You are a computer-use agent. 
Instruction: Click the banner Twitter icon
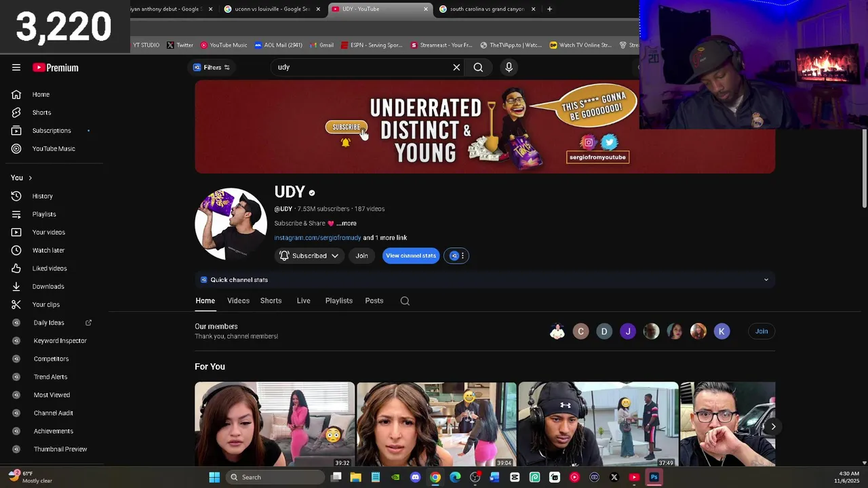point(609,142)
